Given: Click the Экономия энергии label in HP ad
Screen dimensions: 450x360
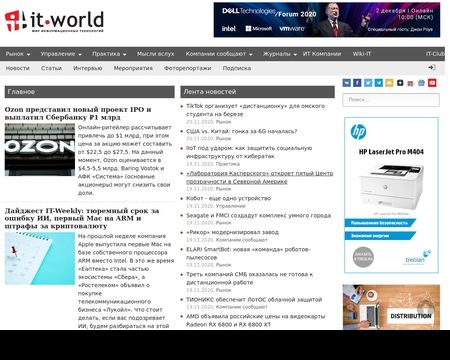Looking at the screenshot, I should point(380,236).
